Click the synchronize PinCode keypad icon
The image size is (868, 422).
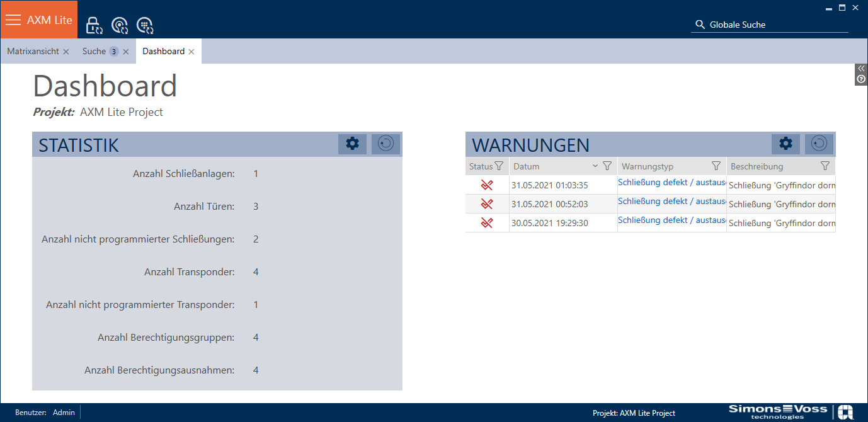point(146,25)
